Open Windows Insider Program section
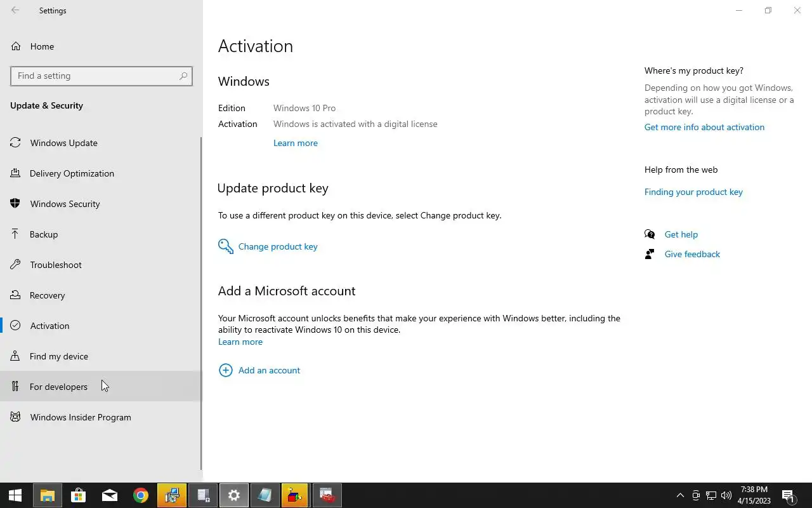812x508 pixels. pos(100,417)
